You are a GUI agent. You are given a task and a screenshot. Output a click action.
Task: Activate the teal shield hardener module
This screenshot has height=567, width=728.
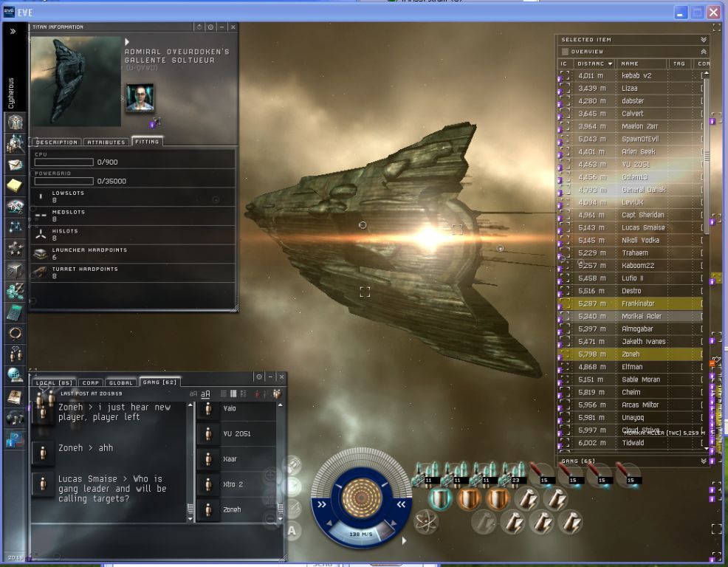click(439, 499)
